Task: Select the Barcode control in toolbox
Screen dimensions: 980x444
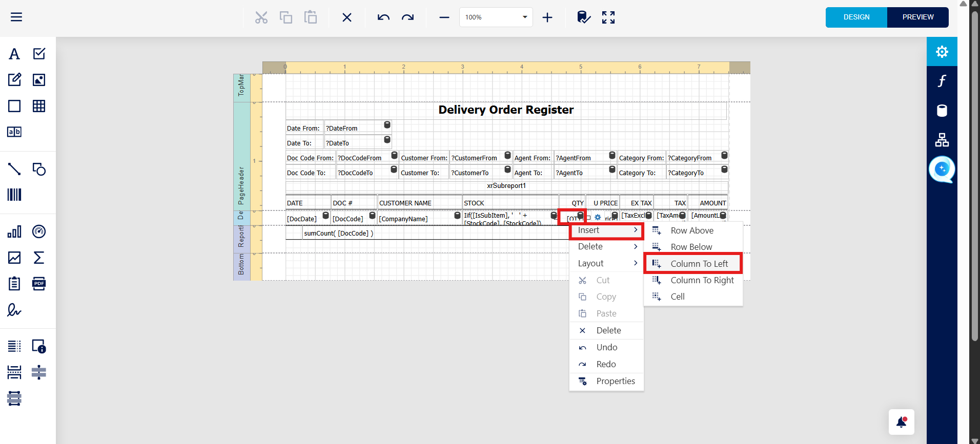Action: click(14, 195)
